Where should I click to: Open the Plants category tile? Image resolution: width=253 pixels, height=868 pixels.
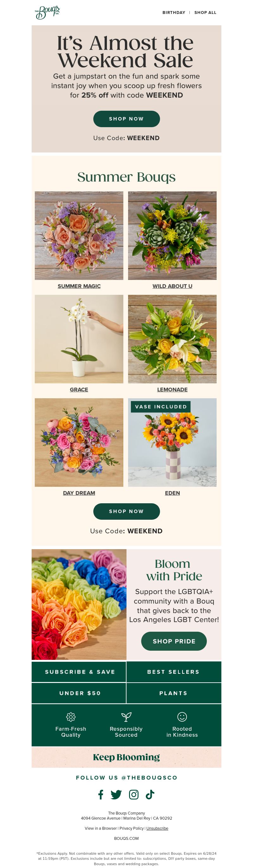174,693
